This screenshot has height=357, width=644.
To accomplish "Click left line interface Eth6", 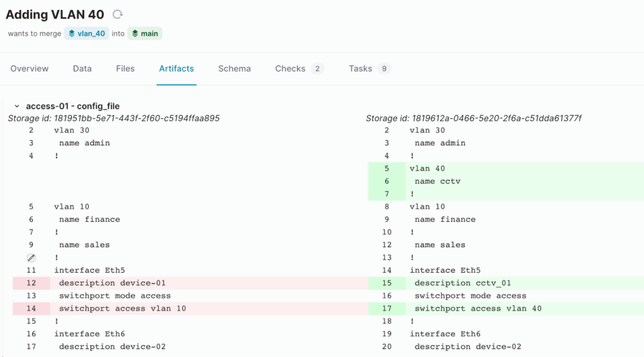I will [x=89, y=334].
